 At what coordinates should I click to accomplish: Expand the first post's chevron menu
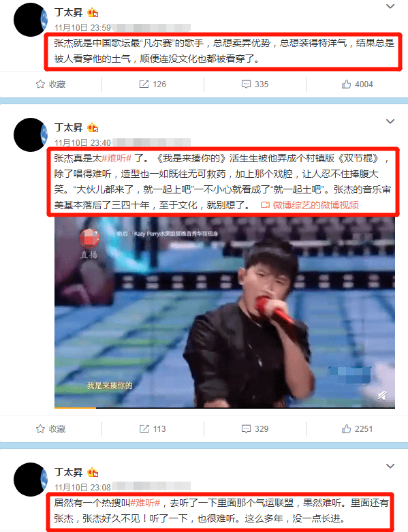[390, 6]
